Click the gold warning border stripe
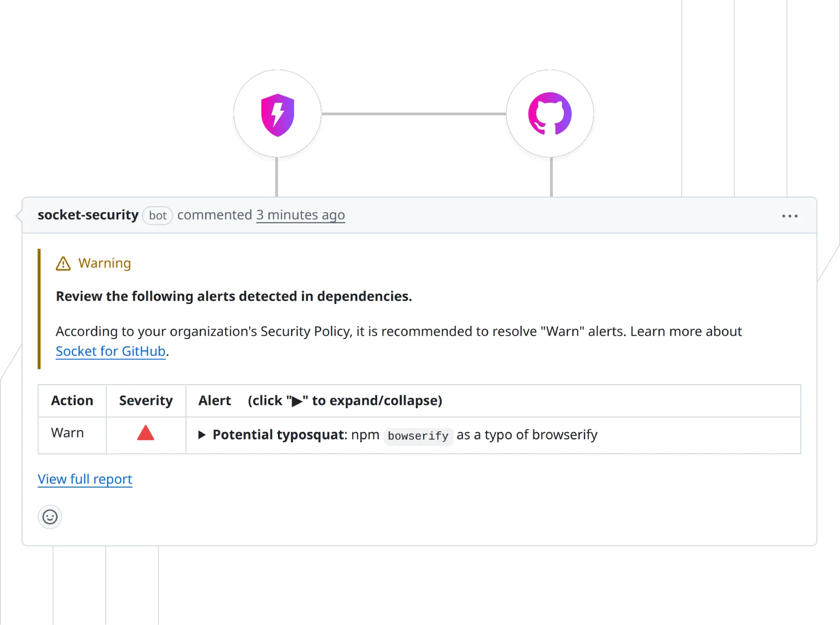Image resolution: width=840 pixels, height=625 pixels. (39, 309)
